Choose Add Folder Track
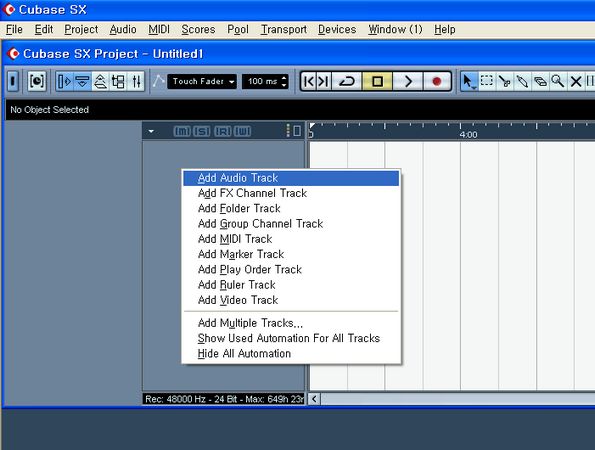This screenshot has height=450, width=595. [291, 208]
